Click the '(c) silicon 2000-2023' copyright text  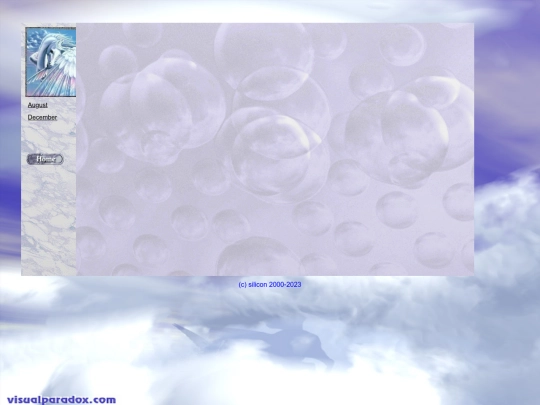tap(270, 284)
